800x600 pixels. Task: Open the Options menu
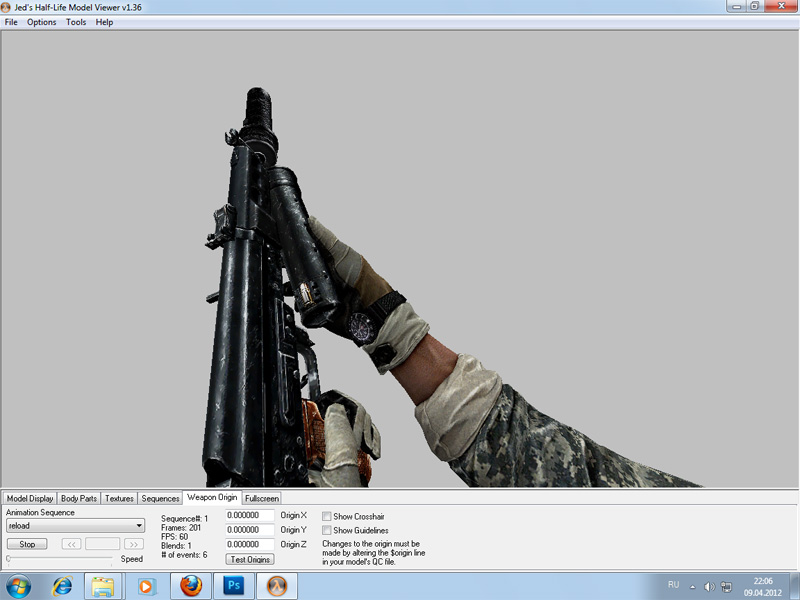tap(41, 22)
